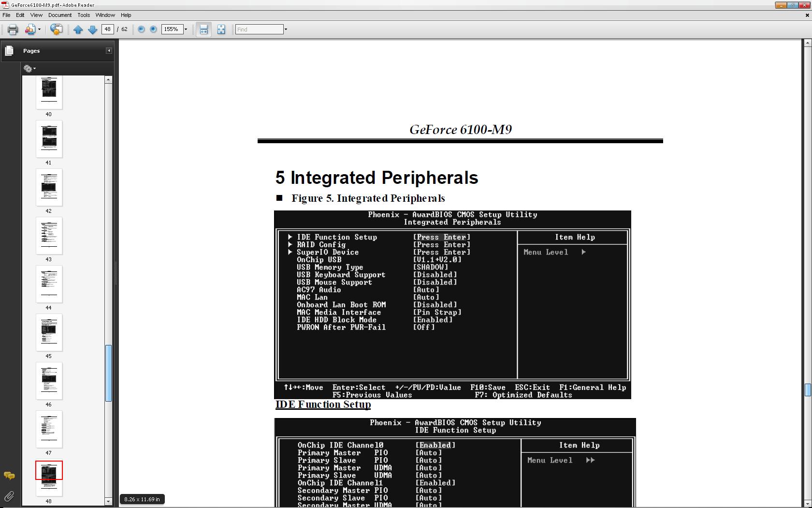
Task: Select page 44 thumbnail
Action: click(x=49, y=284)
